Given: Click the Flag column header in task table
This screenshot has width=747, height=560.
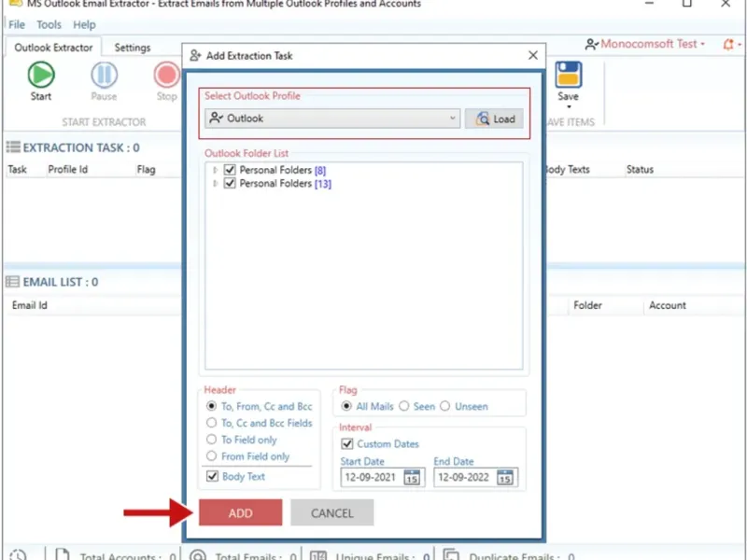Looking at the screenshot, I should point(146,170).
